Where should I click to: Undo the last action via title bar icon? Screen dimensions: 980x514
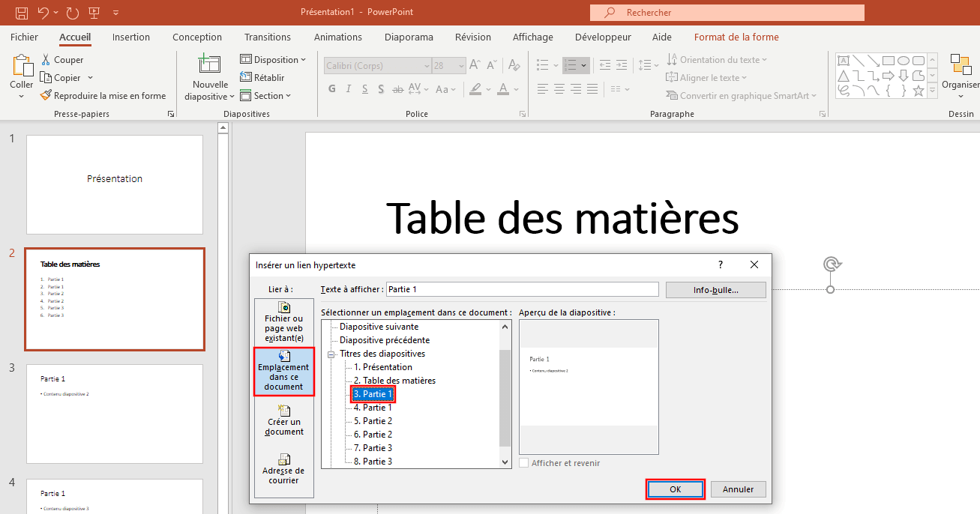point(43,13)
